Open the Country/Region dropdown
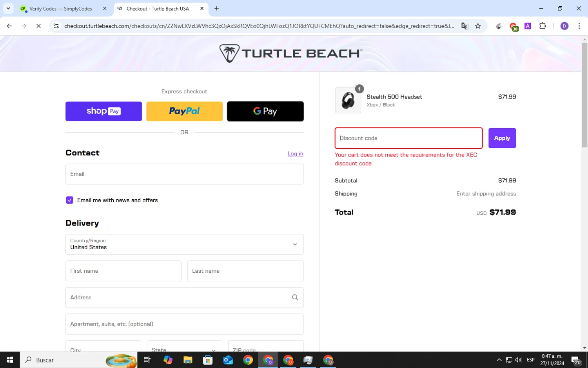Image resolution: width=588 pixels, height=368 pixels. click(x=184, y=244)
